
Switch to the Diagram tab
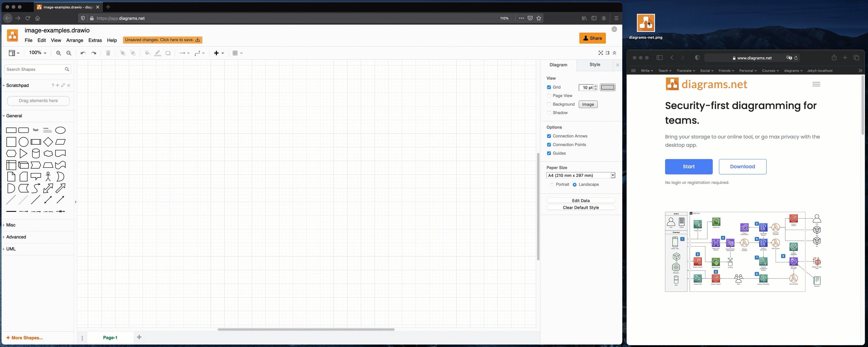[558, 64]
